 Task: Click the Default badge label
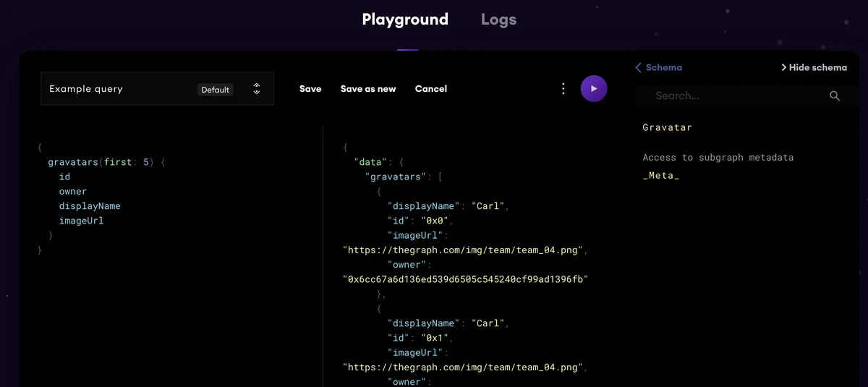tap(215, 90)
